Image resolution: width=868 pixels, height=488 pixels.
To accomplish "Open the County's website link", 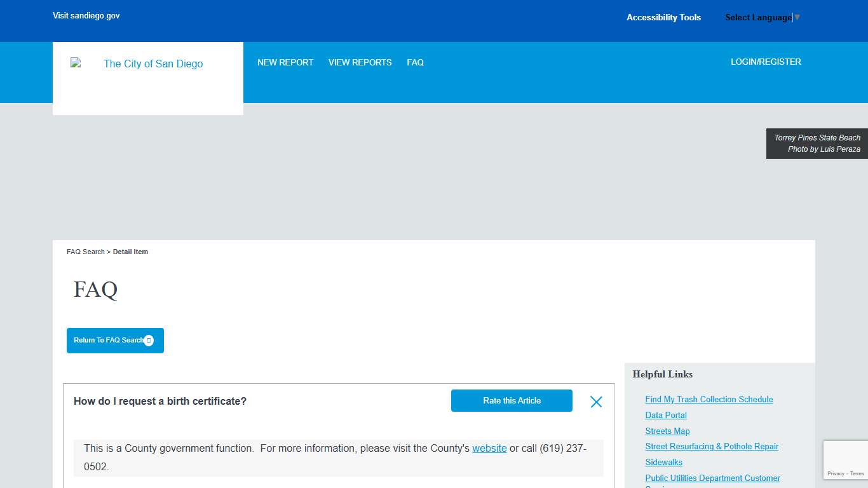I will click(x=489, y=449).
